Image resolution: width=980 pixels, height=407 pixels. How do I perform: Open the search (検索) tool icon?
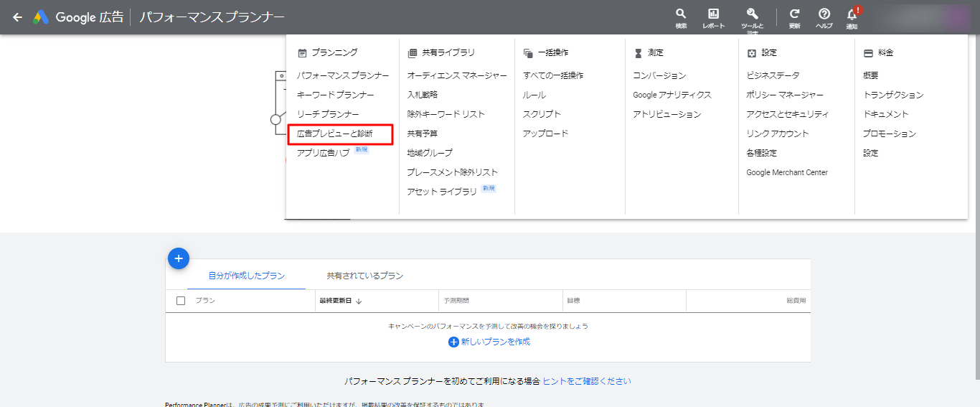[x=681, y=14]
